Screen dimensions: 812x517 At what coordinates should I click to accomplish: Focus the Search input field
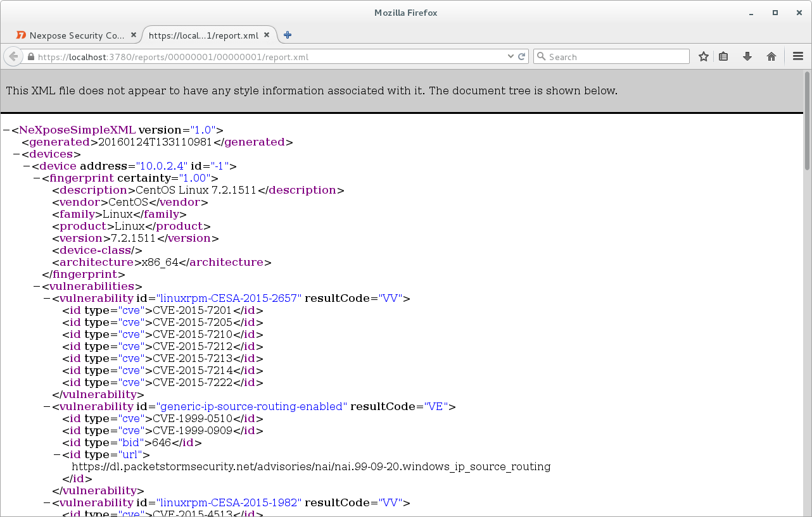[x=611, y=56]
